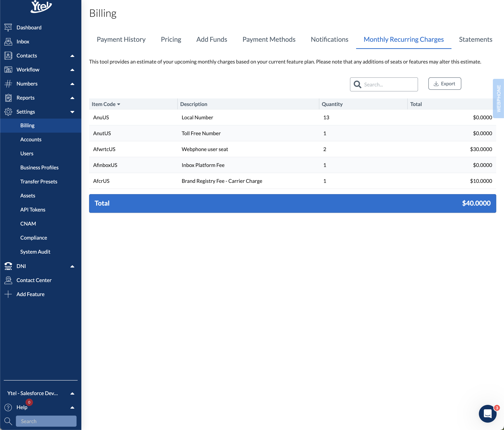Expand the Contacts menu arrow
504x430 pixels.
pos(72,56)
